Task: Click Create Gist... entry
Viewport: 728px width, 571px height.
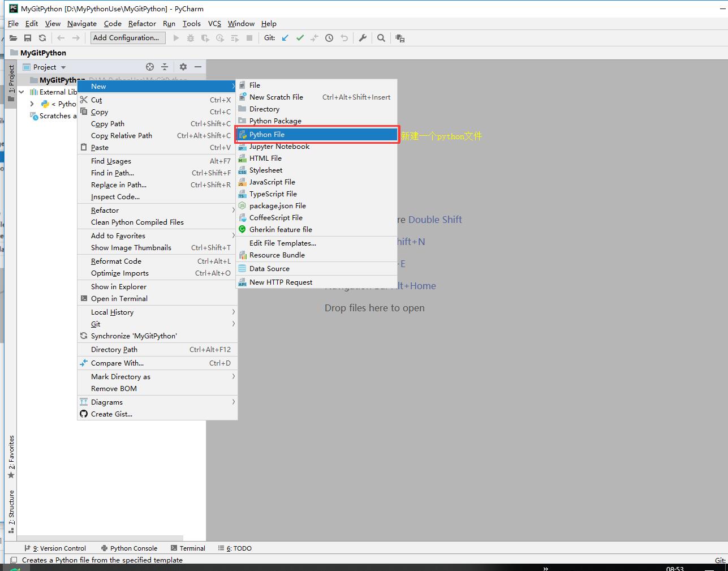Action: pos(157,414)
